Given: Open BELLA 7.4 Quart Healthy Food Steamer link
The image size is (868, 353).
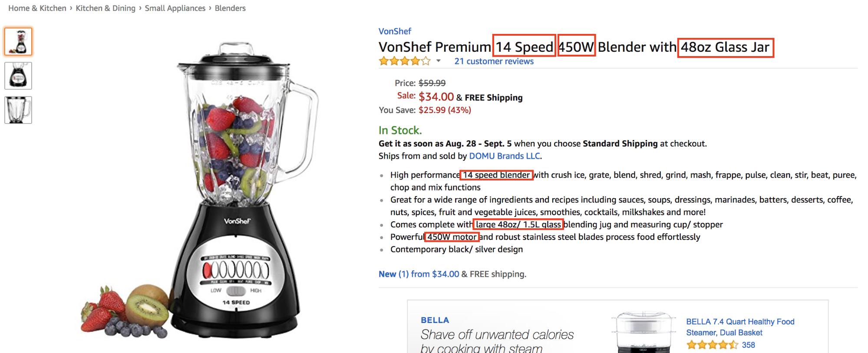Looking at the screenshot, I should (740, 327).
